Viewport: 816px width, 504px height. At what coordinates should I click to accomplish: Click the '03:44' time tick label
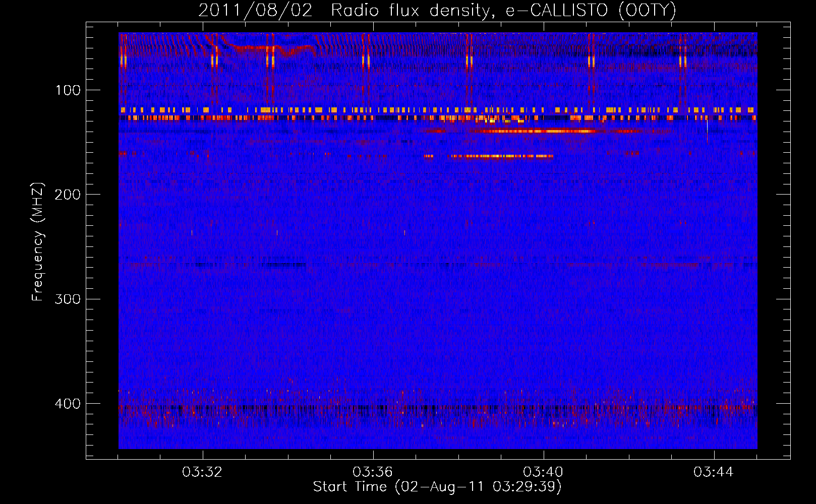coord(714,472)
